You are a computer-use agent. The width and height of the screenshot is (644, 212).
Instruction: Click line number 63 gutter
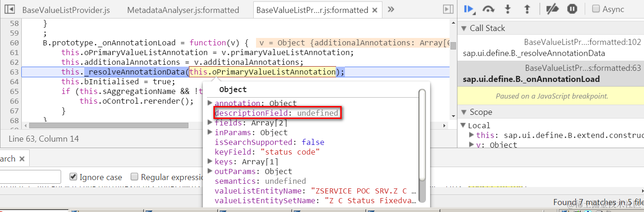coord(13,72)
